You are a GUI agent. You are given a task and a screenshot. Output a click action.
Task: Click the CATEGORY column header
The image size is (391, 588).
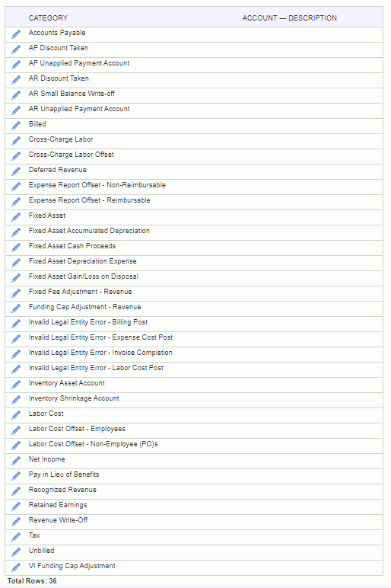click(x=49, y=18)
